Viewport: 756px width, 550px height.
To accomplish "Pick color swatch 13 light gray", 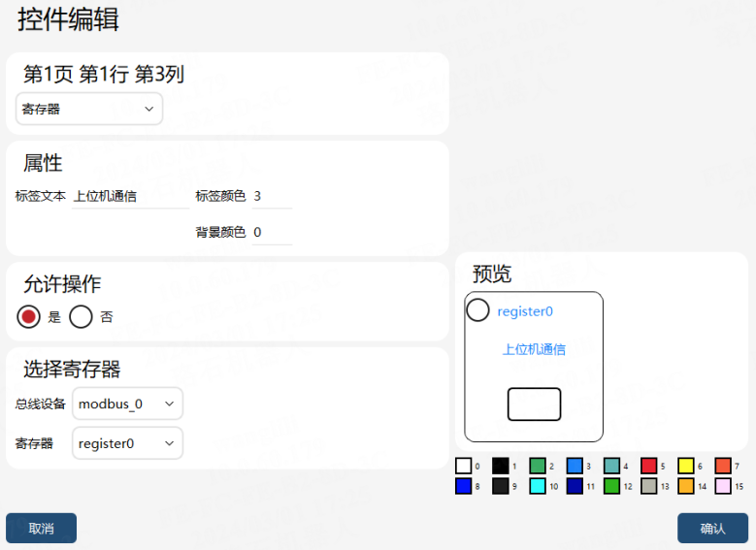I will [649, 486].
